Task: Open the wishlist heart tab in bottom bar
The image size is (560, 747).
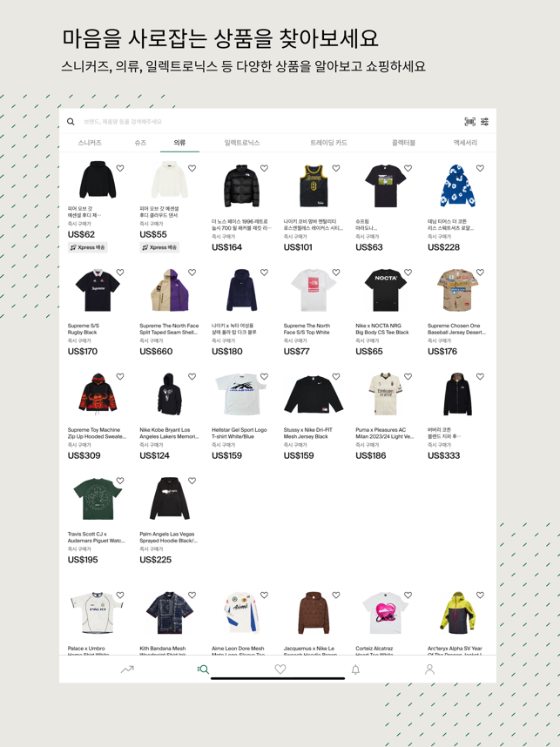Action: click(x=280, y=670)
